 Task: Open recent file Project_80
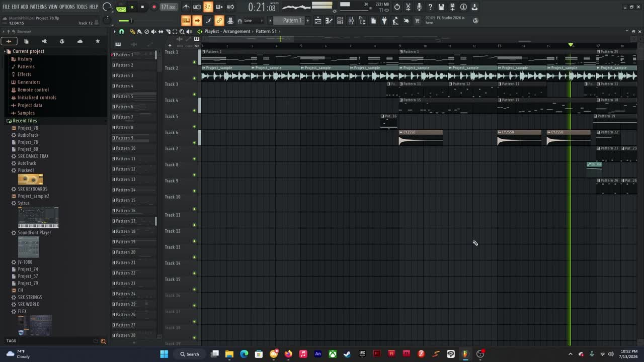click(28, 149)
